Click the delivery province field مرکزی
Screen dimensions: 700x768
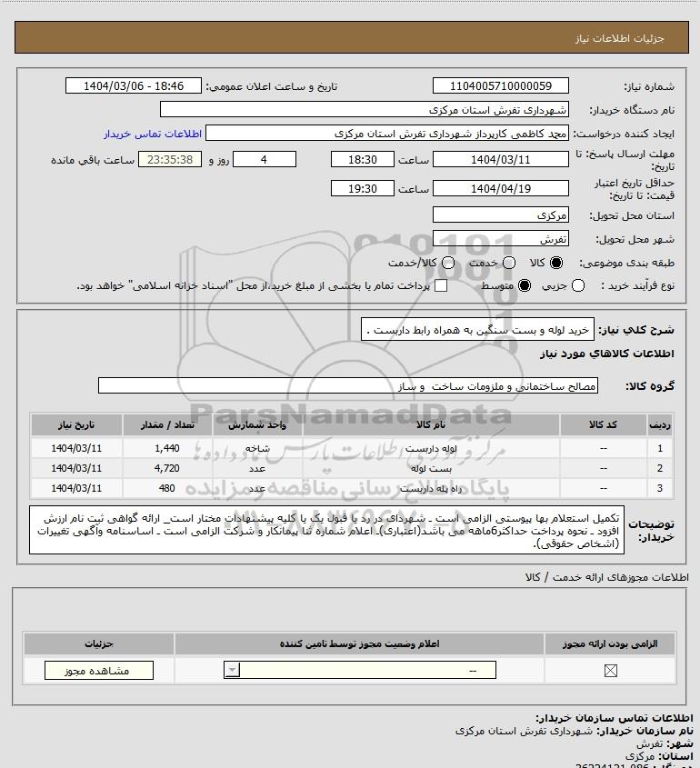click(501, 215)
